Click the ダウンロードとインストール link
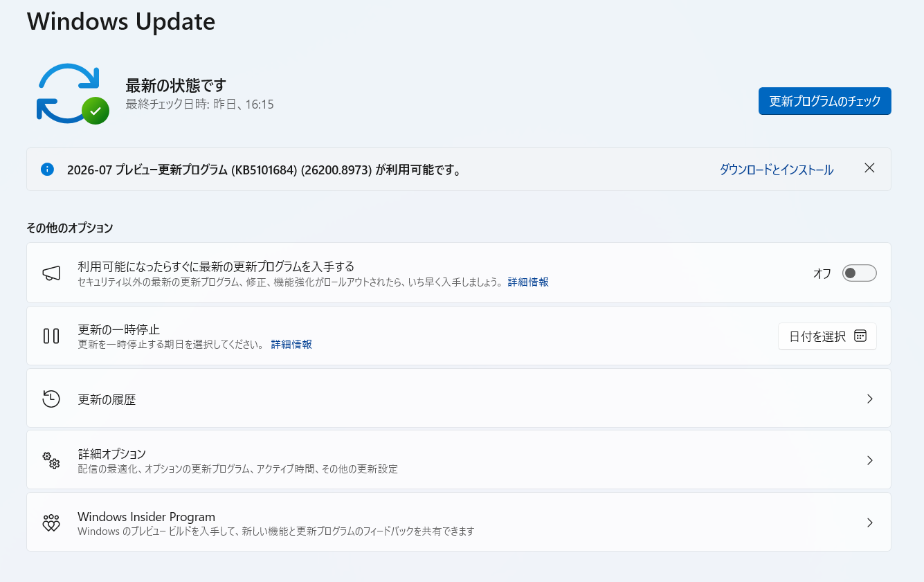The width and height of the screenshot is (924, 582). [777, 170]
